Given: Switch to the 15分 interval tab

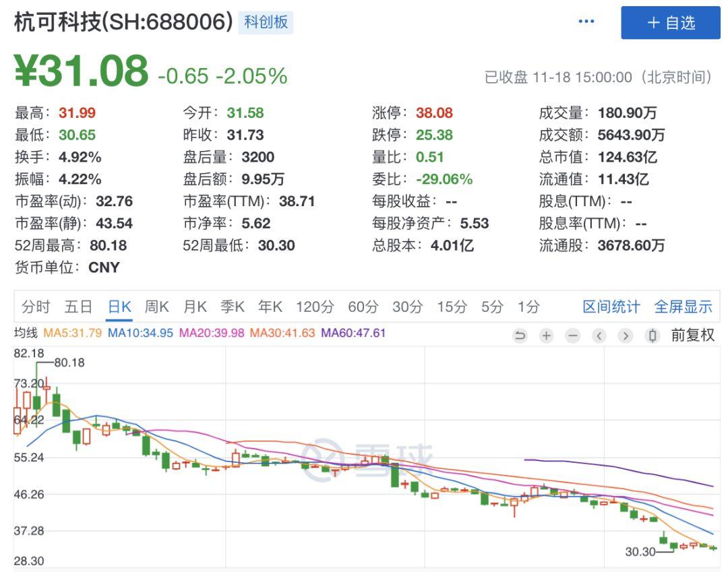Looking at the screenshot, I should 451,307.
